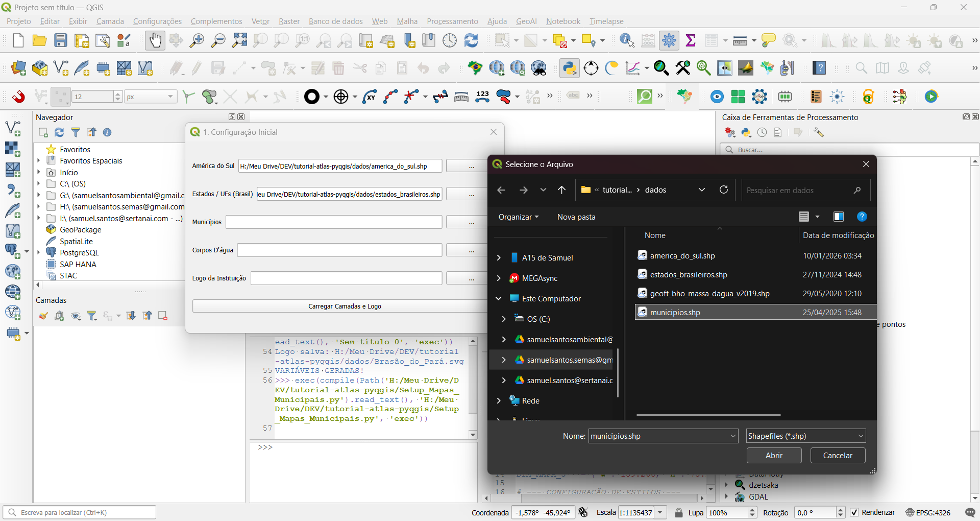Refresh the Navegador panel
The width and height of the screenshot is (980, 521).
(x=59, y=132)
